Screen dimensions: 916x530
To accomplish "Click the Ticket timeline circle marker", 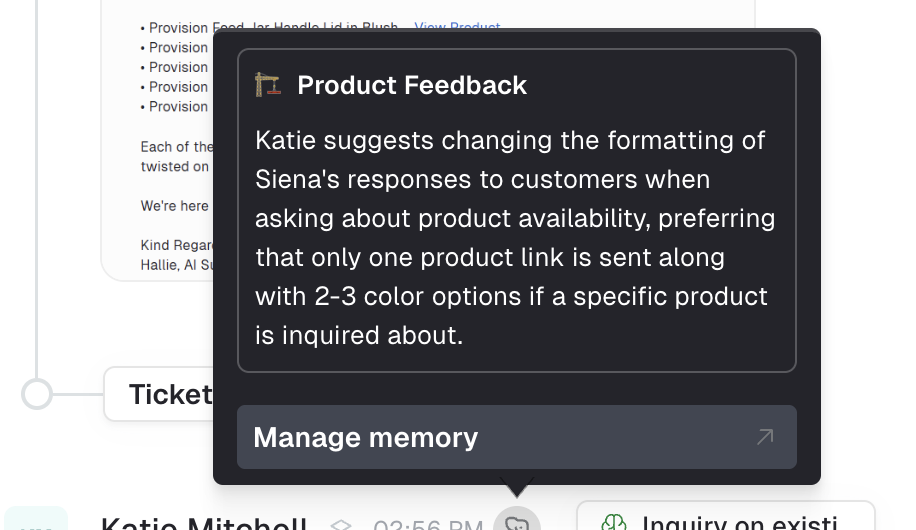I will click(37, 394).
